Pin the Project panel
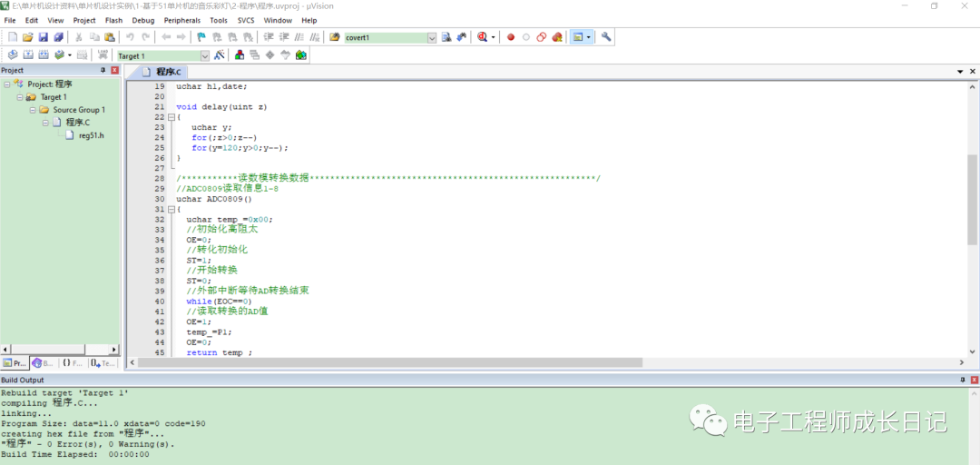 103,71
